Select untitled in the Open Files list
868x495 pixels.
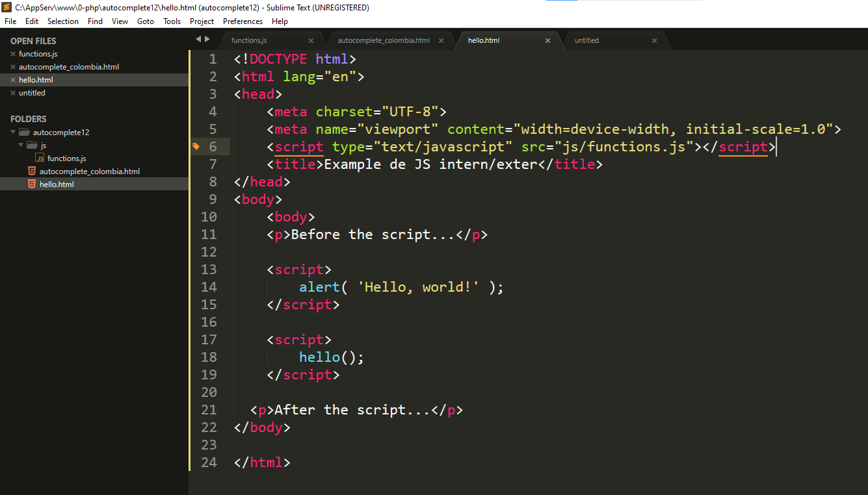(x=32, y=93)
